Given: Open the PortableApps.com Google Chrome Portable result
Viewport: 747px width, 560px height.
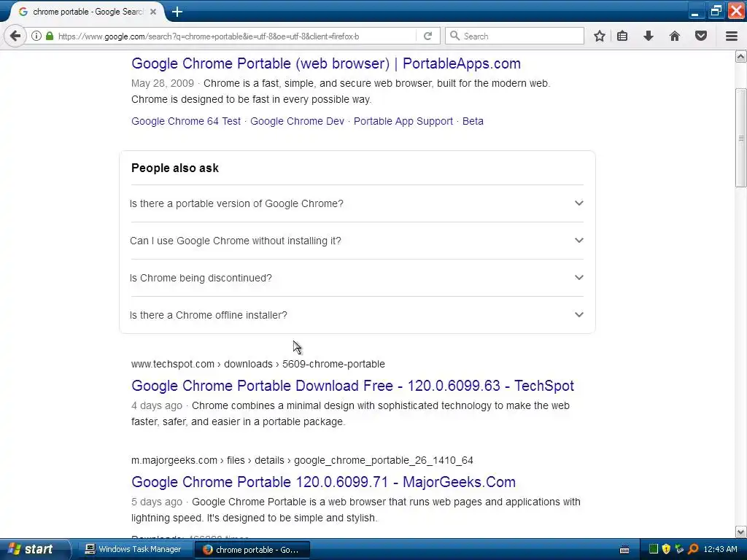Looking at the screenshot, I should 326,63.
